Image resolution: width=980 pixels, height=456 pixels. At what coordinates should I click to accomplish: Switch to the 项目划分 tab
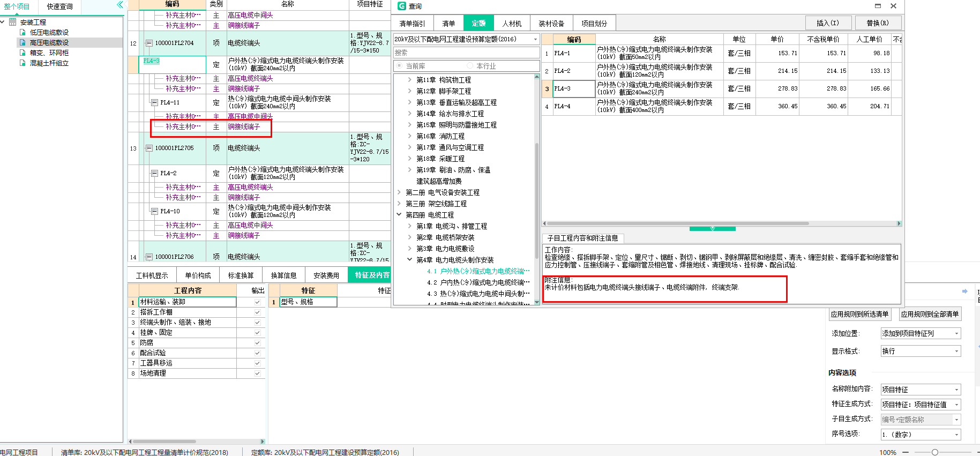pyautogui.click(x=594, y=24)
